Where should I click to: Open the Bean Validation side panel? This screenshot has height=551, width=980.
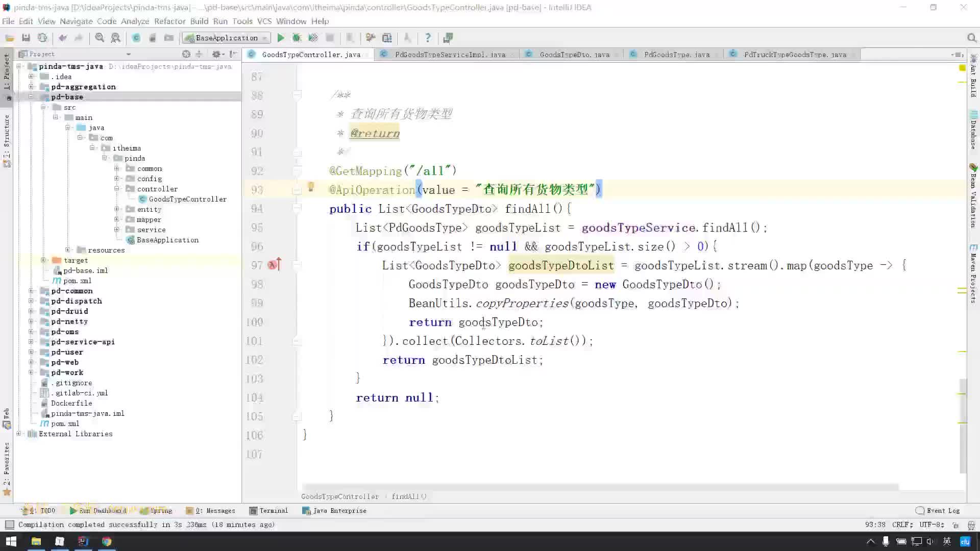click(x=973, y=196)
